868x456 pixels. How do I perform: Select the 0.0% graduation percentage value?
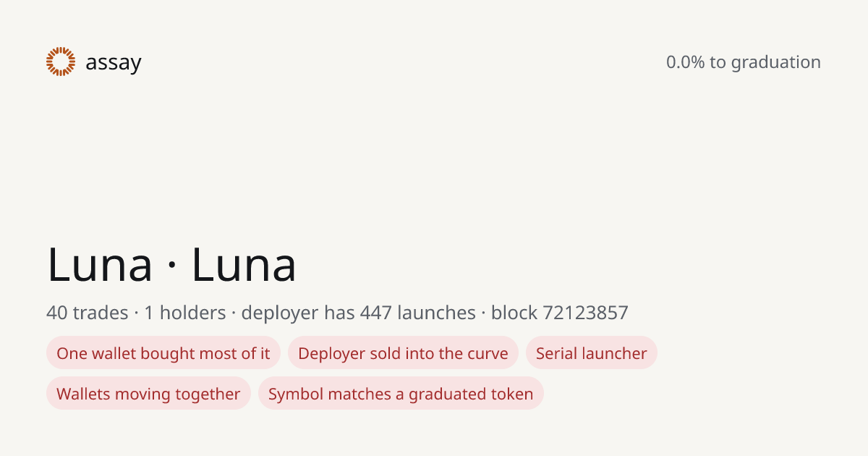point(685,62)
